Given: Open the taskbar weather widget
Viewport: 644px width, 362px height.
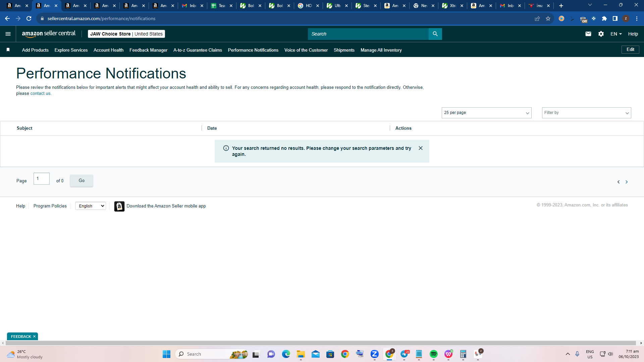Looking at the screenshot, I should point(25,354).
